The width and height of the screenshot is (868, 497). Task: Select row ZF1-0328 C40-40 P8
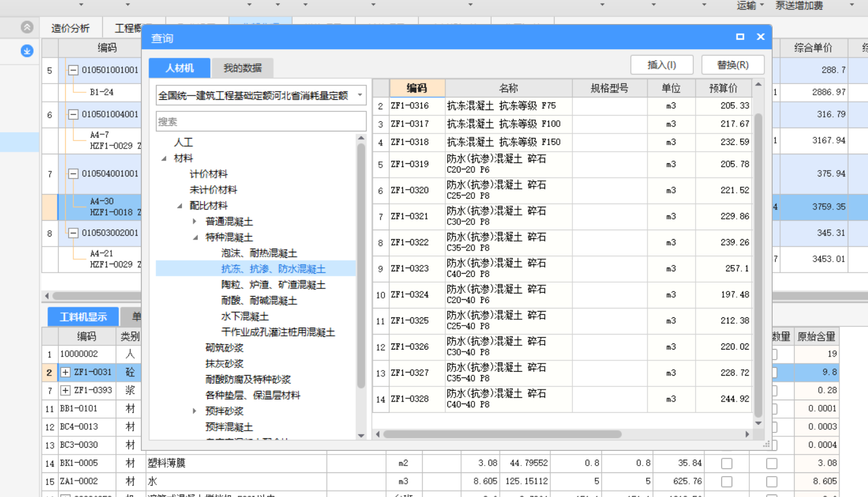point(562,399)
